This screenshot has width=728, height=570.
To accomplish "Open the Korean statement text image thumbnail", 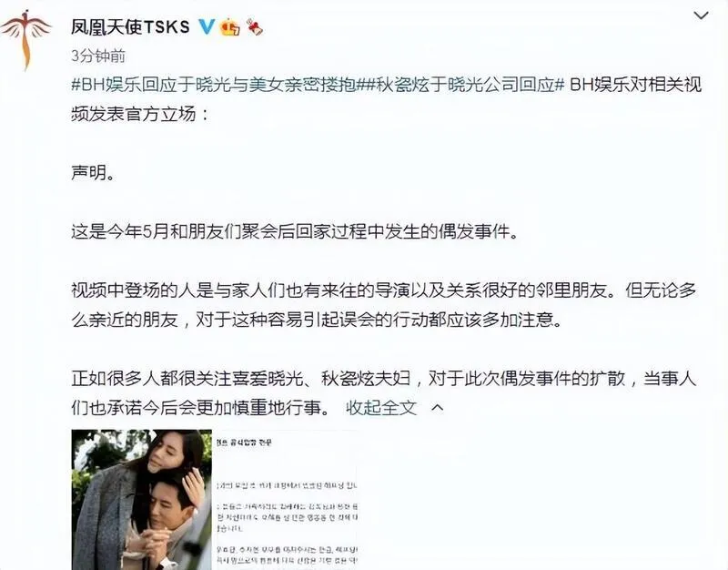I will click(x=286, y=500).
